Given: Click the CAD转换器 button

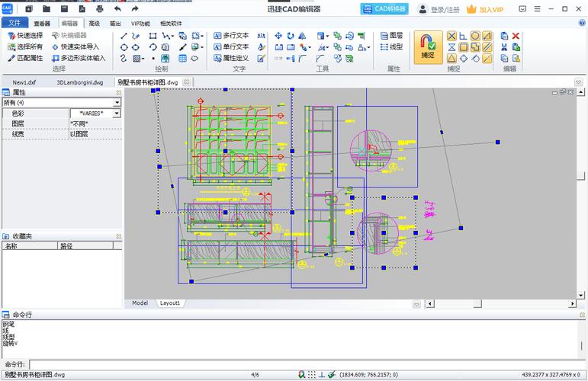Looking at the screenshot, I should click(x=384, y=9).
